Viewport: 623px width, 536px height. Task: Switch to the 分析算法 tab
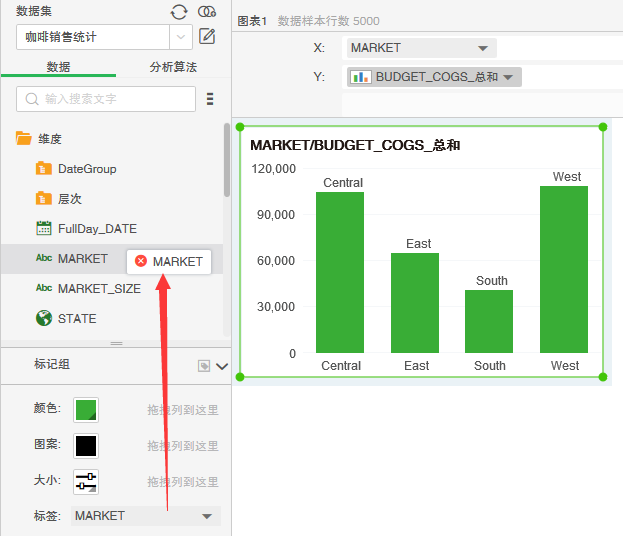pos(173,67)
